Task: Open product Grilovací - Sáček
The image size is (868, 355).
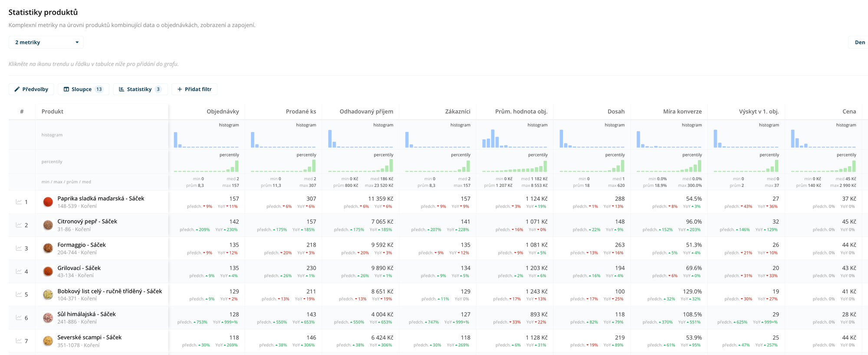Action: (x=79, y=268)
